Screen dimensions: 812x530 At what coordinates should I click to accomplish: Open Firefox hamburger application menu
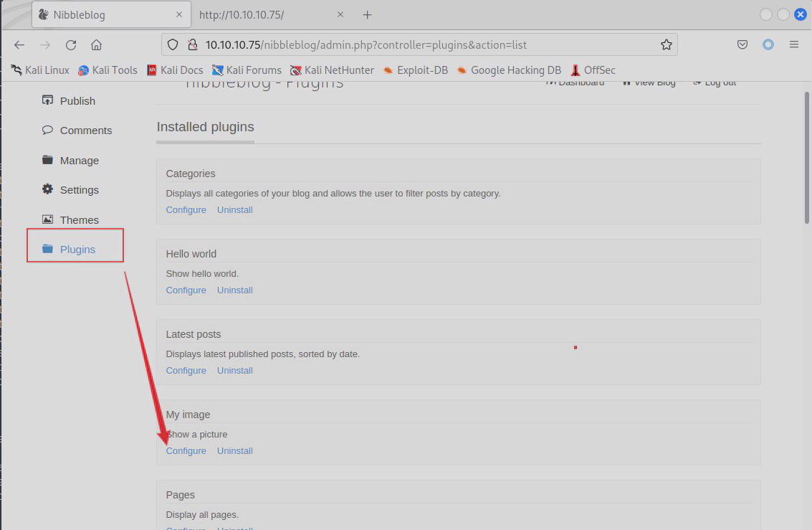(x=794, y=44)
